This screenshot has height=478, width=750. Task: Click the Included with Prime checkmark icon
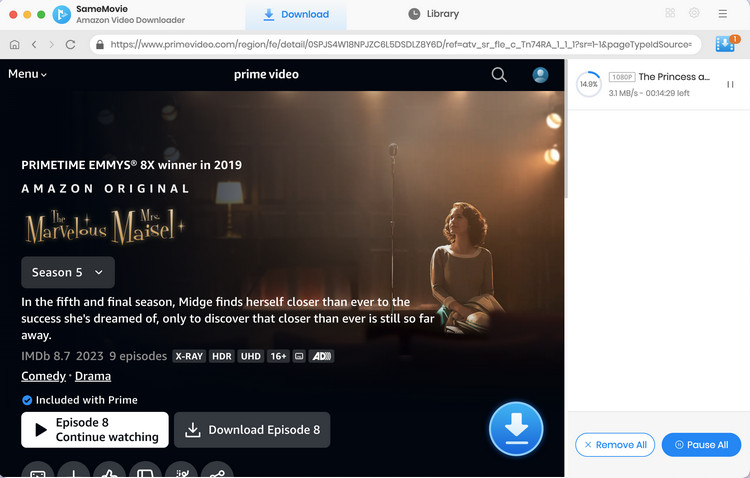pyautogui.click(x=27, y=400)
